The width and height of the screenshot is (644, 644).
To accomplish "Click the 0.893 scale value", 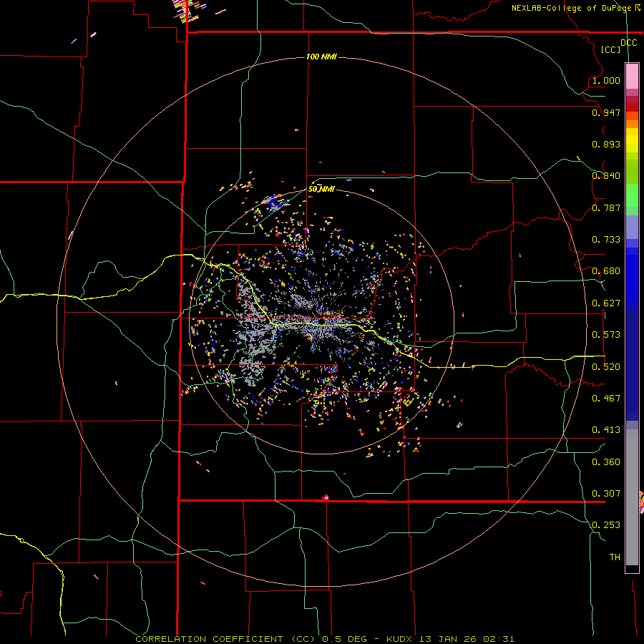I will (x=606, y=144).
